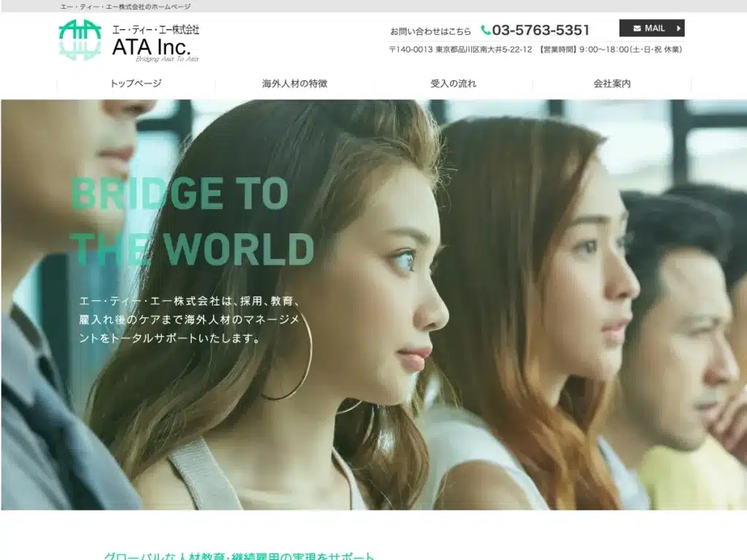Viewport: 747px width, 560px height.
Task: Click the hero banner photo
Action: 373,305
